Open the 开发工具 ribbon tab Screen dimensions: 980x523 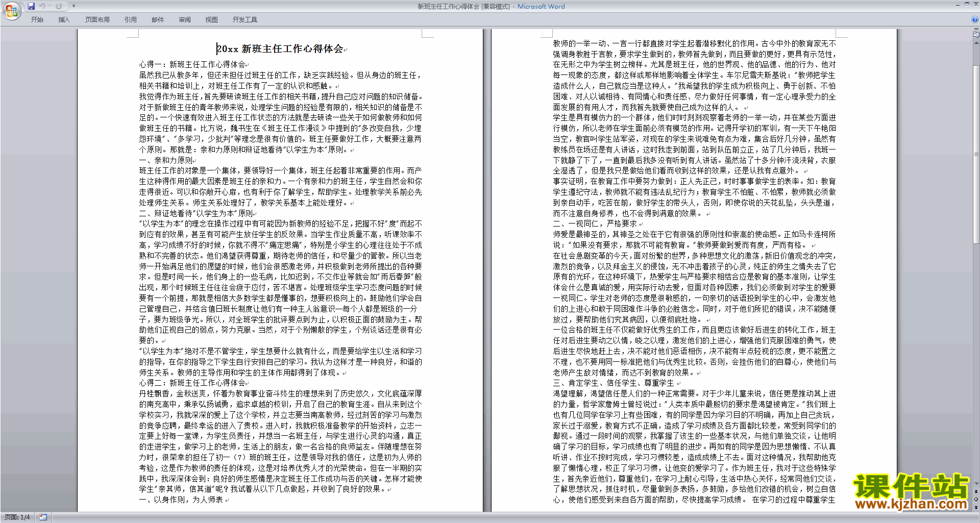tap(245, 19)
